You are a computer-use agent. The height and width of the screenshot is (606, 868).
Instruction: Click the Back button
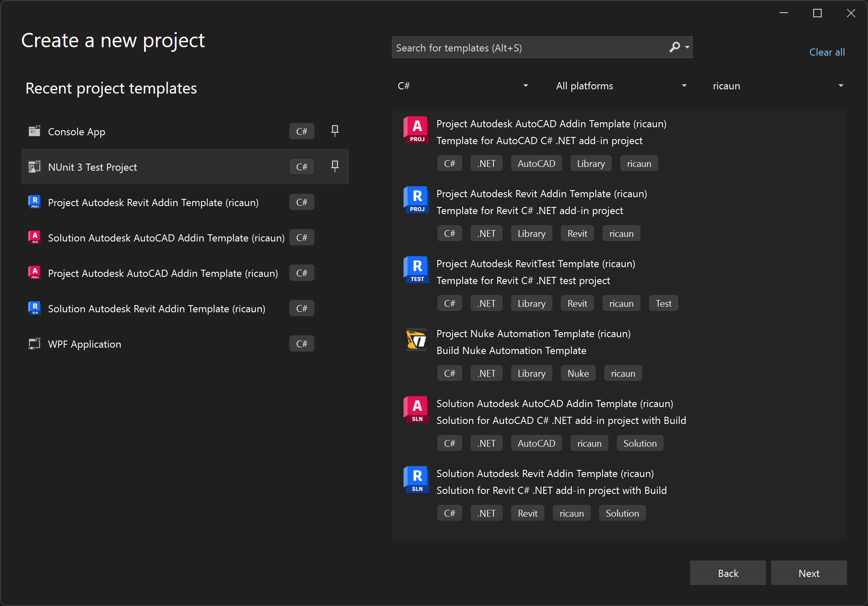pyautogui.click(x=728, y=573)
